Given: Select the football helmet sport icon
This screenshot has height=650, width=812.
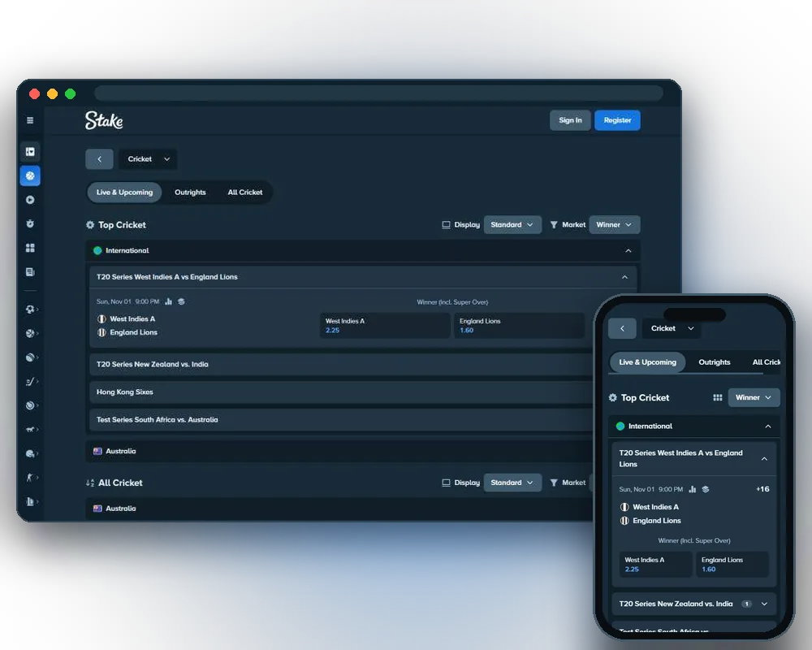Looking at the screenshot, I should (x=30, y=453).
